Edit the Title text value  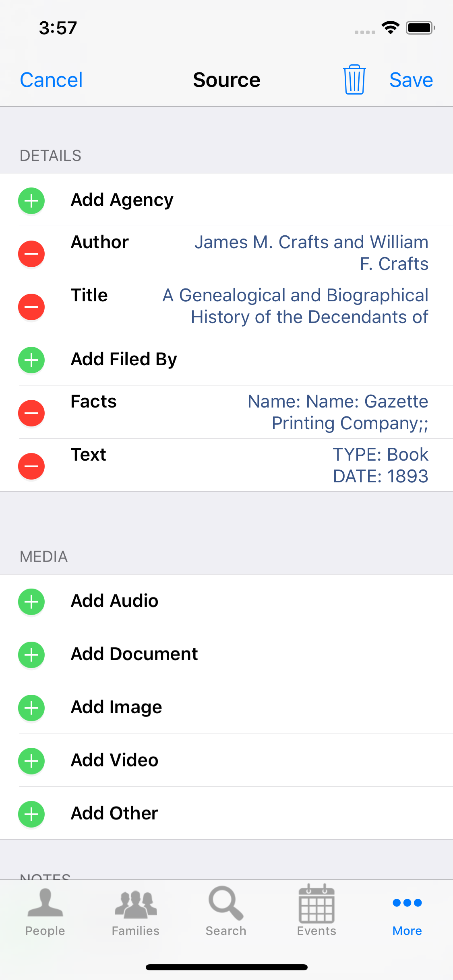295,306
